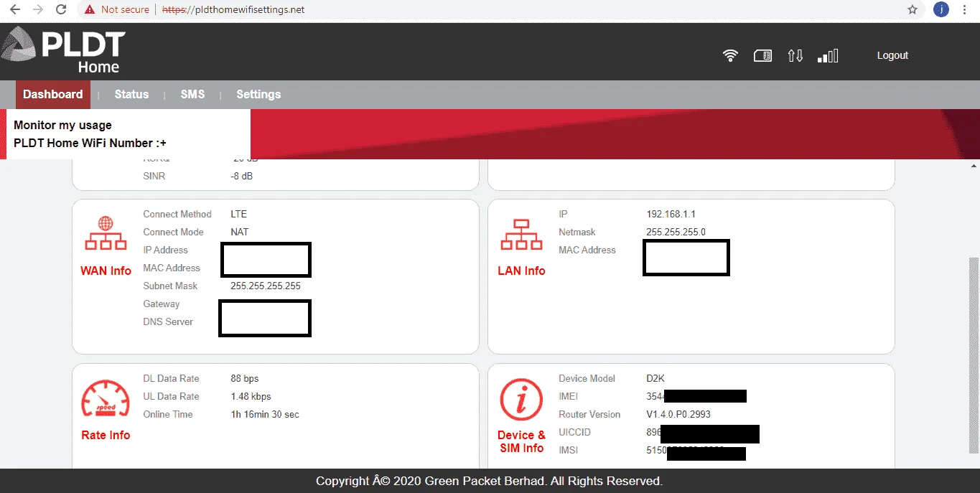
Task: Select LAN IP 192.168.1.1 value
Action: tap(671, 214)
